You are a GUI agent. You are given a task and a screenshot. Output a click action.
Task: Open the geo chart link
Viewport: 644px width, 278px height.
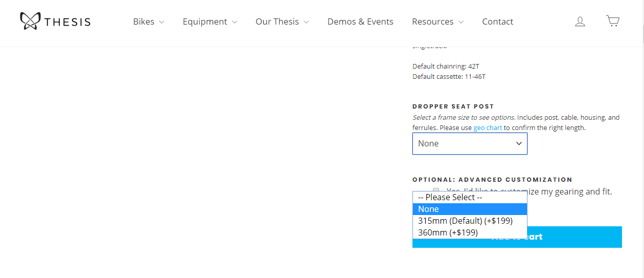click(x=488, y=128)
